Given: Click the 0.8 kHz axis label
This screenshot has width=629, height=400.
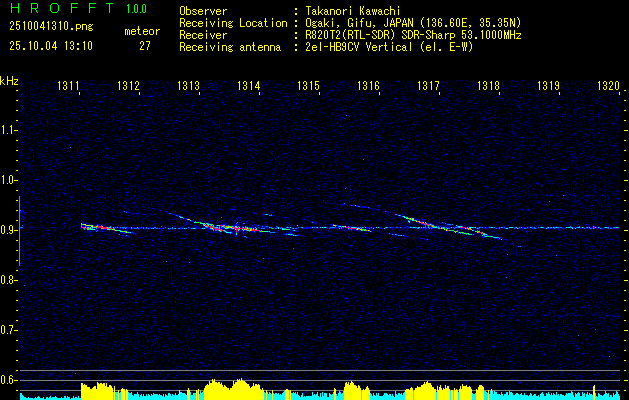Looking at the screenshot, I should pos(8,280).
